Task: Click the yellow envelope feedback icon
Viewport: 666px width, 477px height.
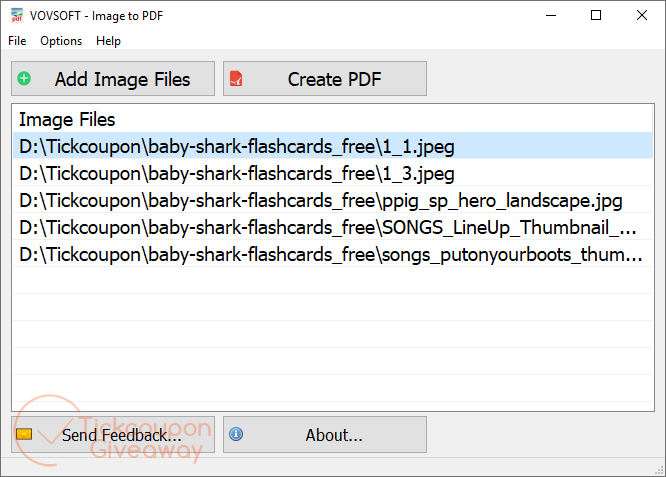Action: click(x=24, y=434)
